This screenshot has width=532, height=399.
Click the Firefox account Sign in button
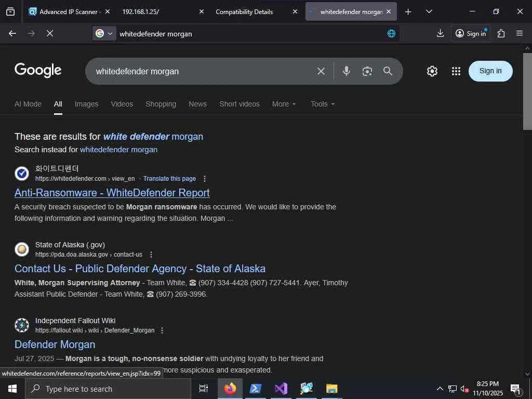(x=471, y=33)
